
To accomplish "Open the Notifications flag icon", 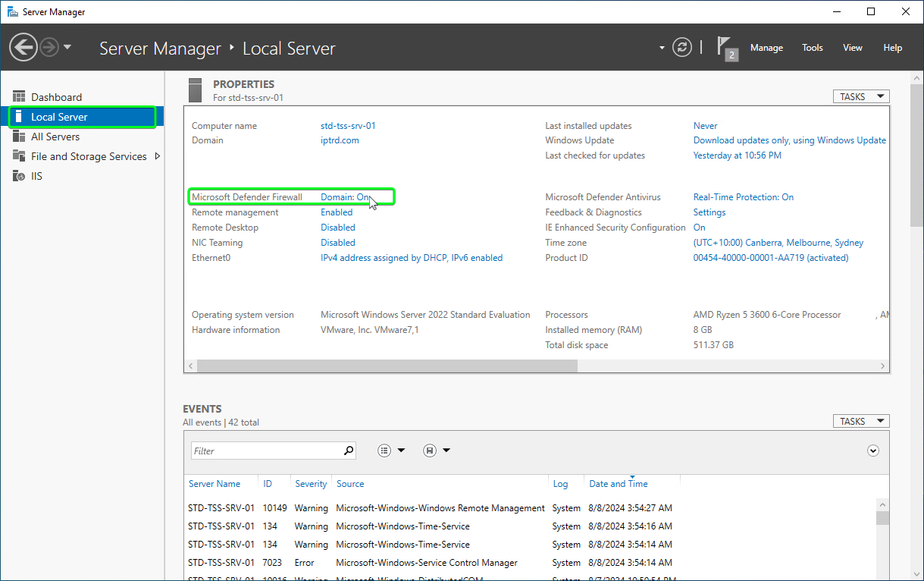I will (726, 47).
